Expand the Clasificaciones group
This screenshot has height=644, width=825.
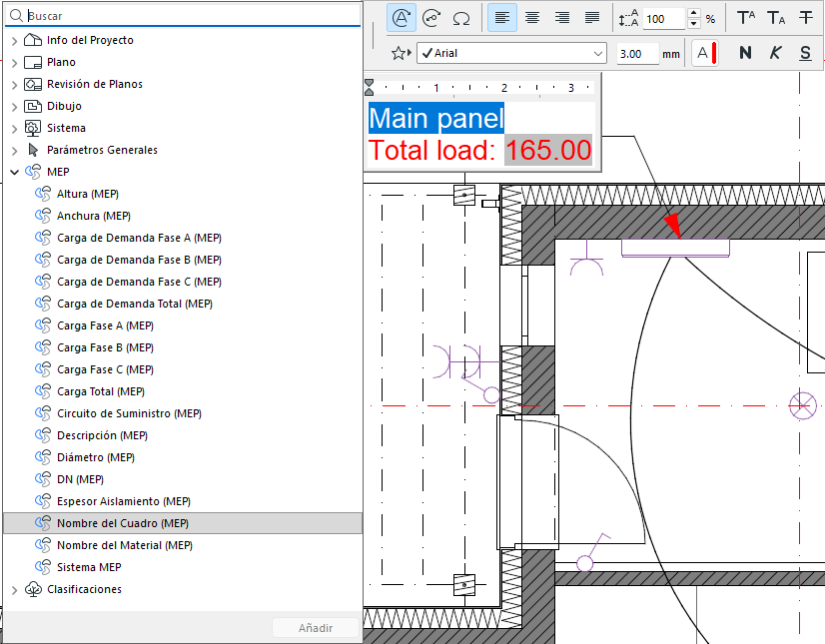14,590
